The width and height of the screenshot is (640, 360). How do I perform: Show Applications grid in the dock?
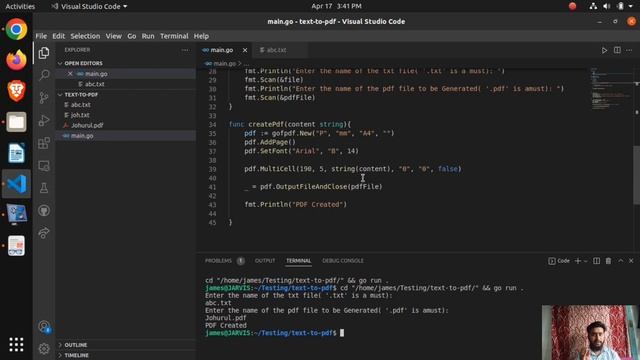(x=16, y=344)
